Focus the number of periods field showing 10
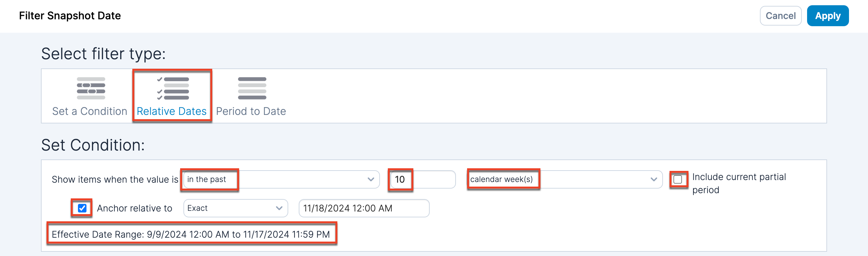This screenshot has width=868, height=256. [x=422, y=179]
